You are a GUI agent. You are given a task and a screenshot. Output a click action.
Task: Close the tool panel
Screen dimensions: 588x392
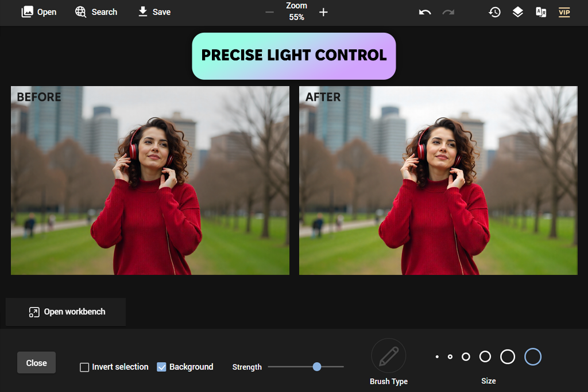[x=36, y=363]
